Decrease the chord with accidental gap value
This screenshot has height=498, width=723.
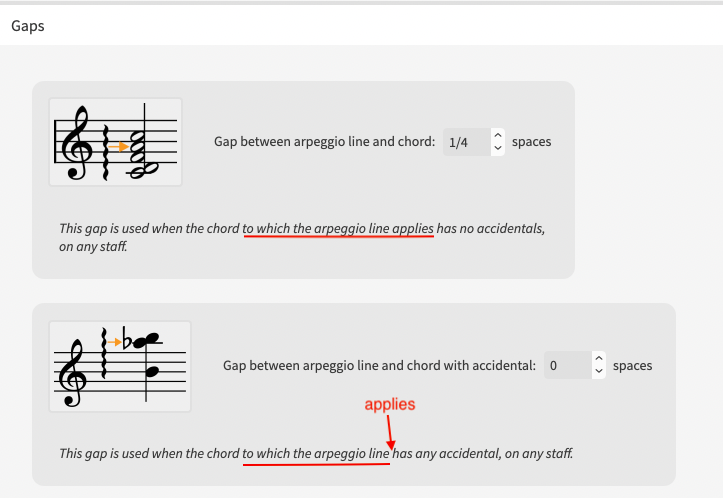pos(599,371)
